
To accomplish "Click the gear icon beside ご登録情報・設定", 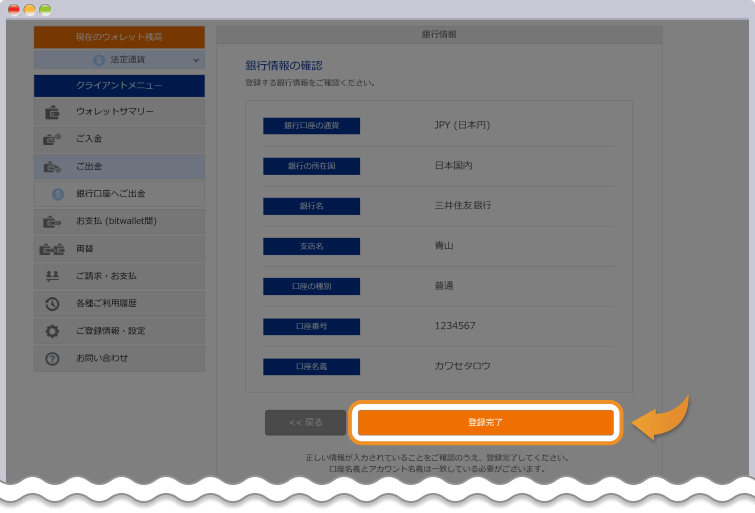I will tap(52, 331).
